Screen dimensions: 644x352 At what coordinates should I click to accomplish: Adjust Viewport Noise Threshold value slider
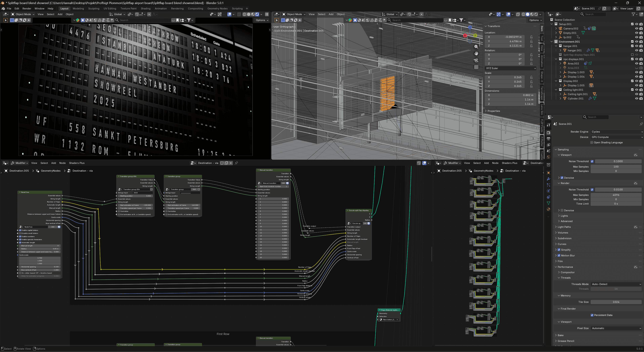pos(618,161)
